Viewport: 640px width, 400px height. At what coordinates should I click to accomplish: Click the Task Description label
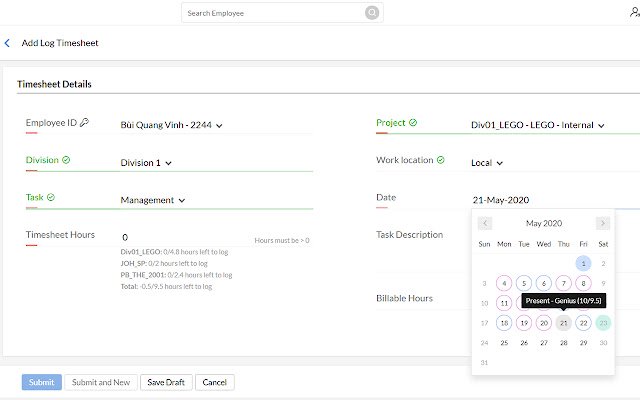pos(409,235)
